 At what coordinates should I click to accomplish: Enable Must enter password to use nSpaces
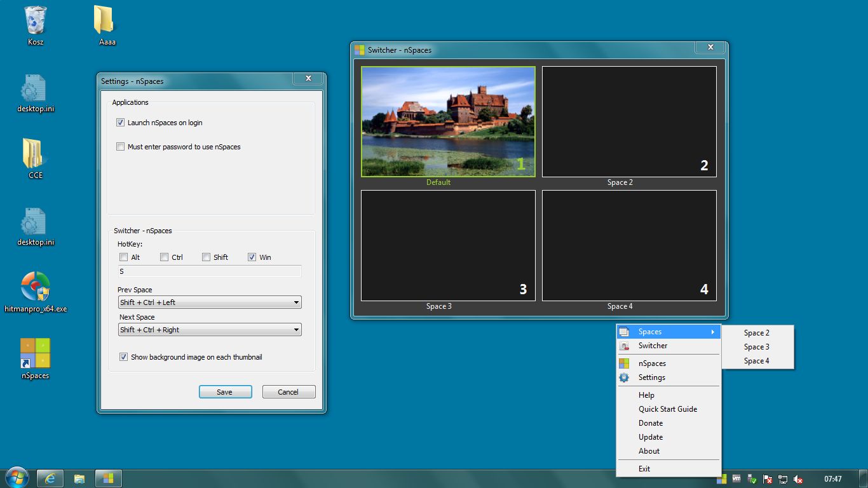[x=121, y=147]
